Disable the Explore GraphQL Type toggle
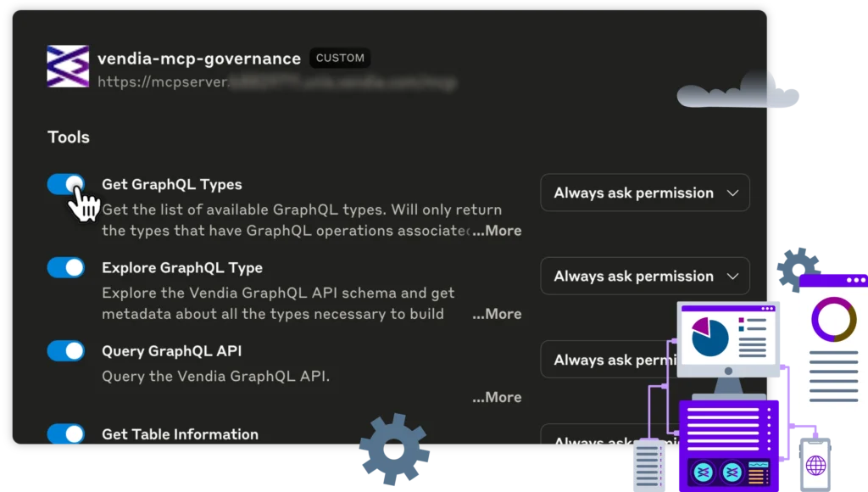 [66, 268]
